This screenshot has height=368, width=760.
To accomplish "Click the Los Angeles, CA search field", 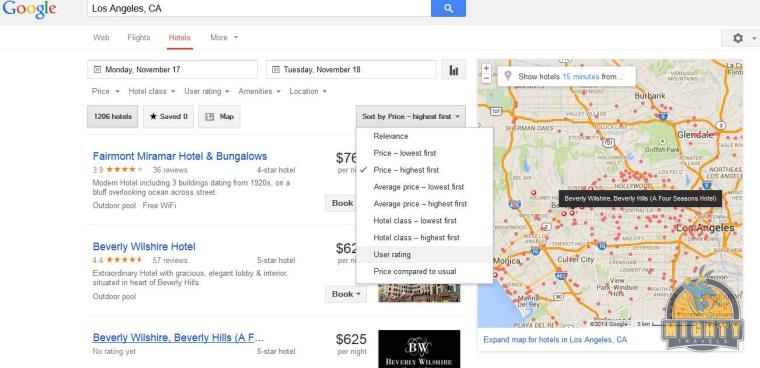I will point(259,8).
